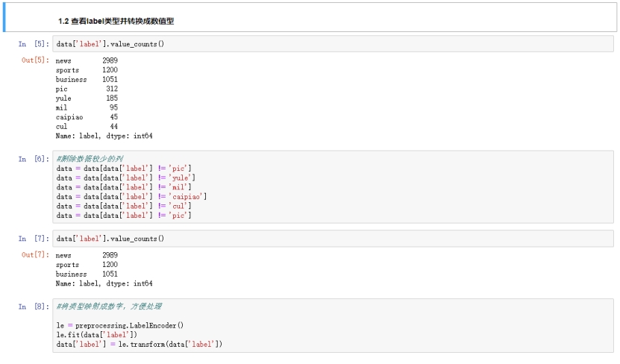Click the 'business 1051' row in Out[7]

tap(87, 274)
